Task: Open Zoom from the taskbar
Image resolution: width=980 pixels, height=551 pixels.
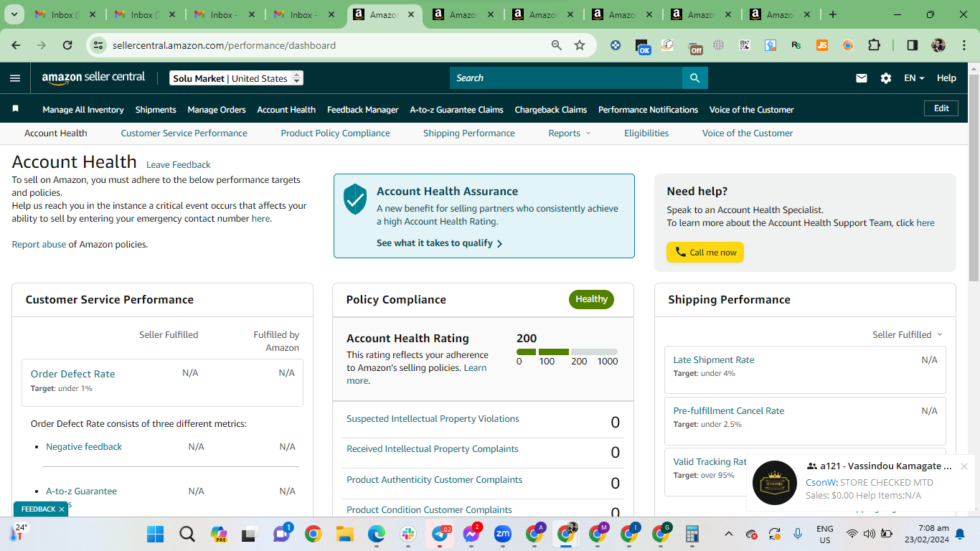Action: pos(503,534)
